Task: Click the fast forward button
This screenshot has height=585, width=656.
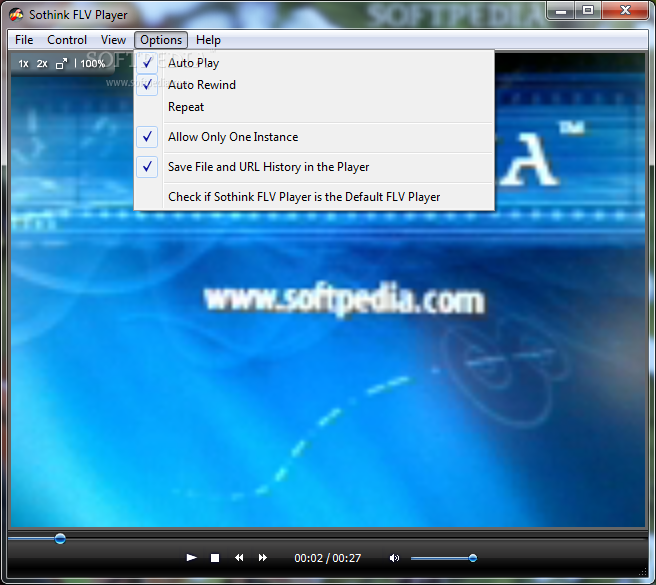Action: [263, 558]
